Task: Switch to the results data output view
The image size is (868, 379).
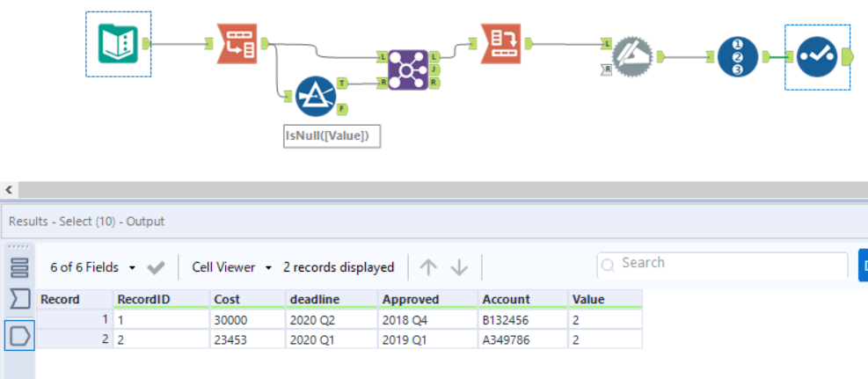Action: click(x=19, y=334)
